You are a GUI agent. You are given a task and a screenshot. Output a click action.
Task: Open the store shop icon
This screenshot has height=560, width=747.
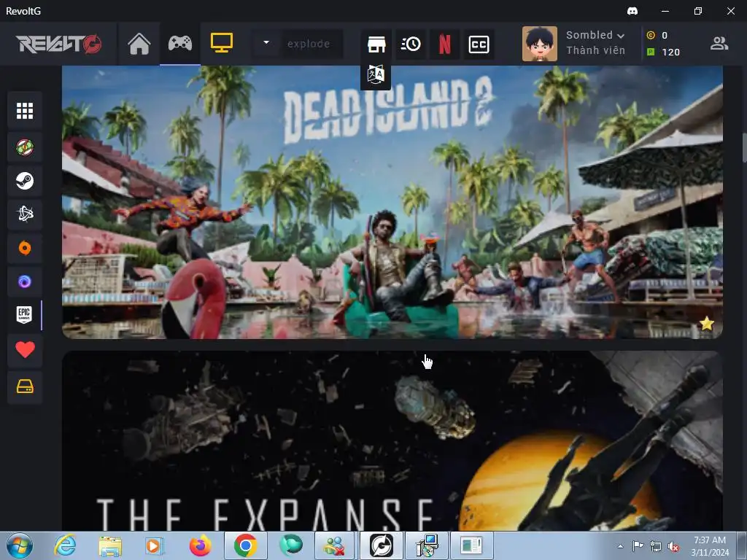[x=376, y=44]
